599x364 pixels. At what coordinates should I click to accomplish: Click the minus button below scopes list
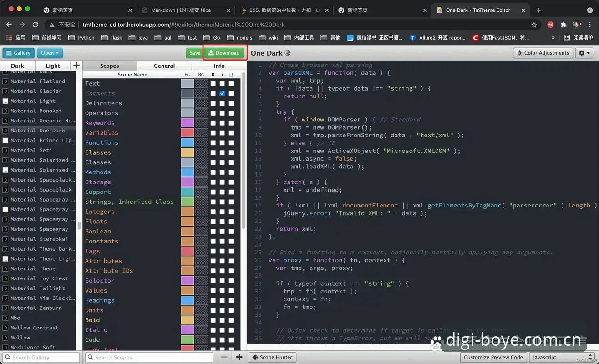[x=223, y=357]
